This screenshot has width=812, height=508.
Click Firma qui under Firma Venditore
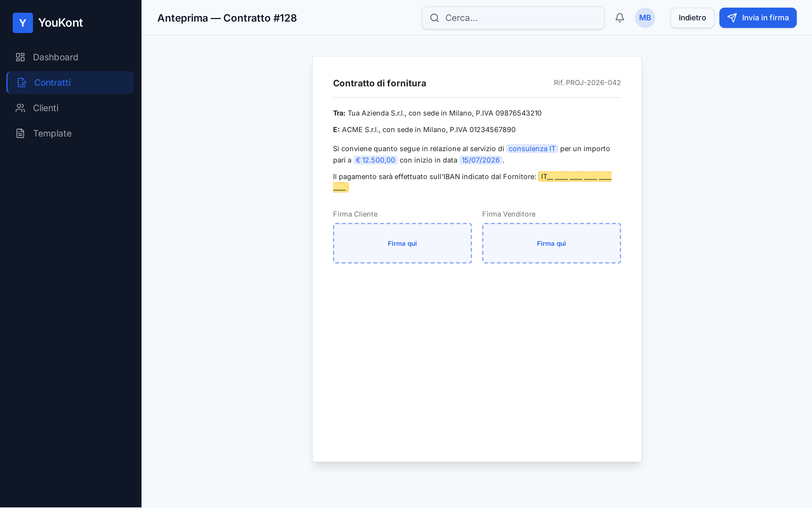pyautogui.click(x=551, y=243)
